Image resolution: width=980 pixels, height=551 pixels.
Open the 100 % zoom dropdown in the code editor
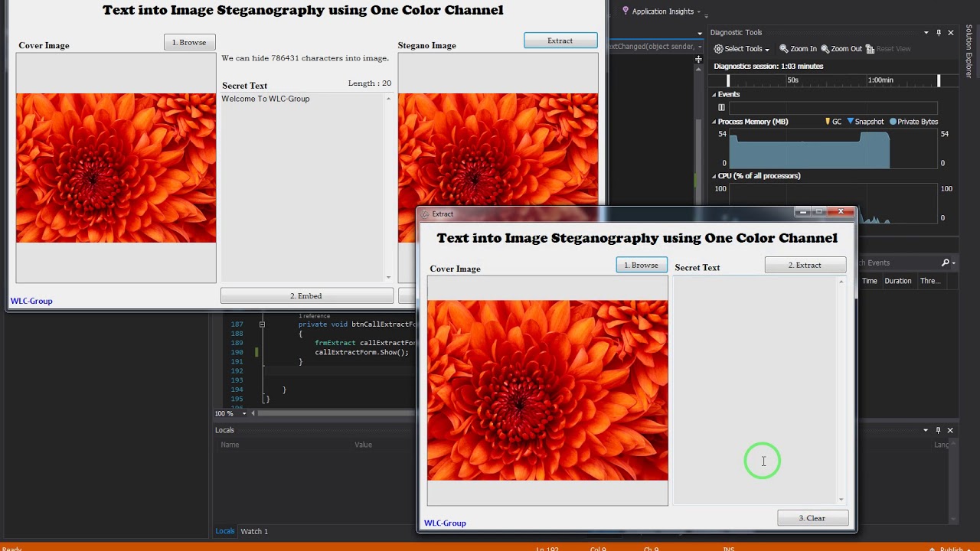(244, 413)
